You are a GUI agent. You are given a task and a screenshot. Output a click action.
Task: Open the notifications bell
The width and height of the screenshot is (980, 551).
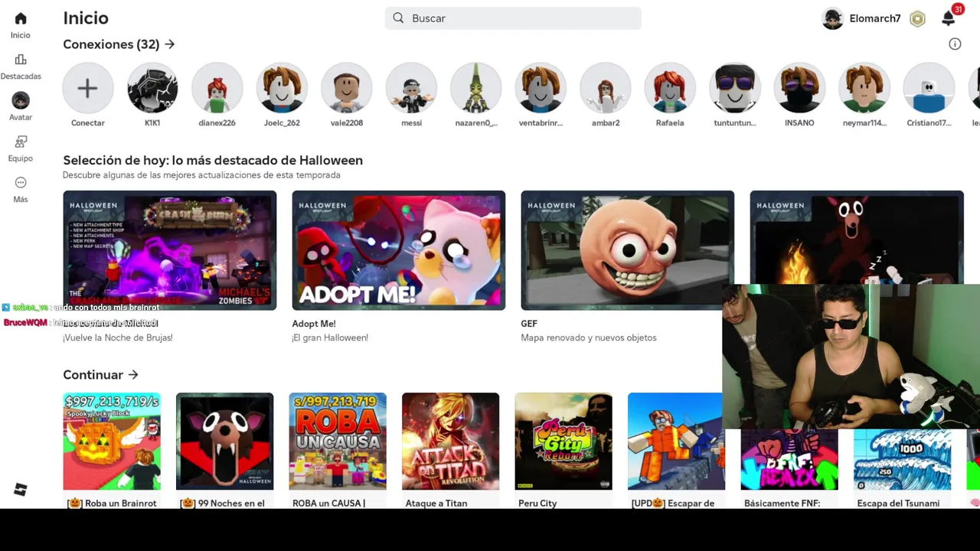tap(949, 19)
